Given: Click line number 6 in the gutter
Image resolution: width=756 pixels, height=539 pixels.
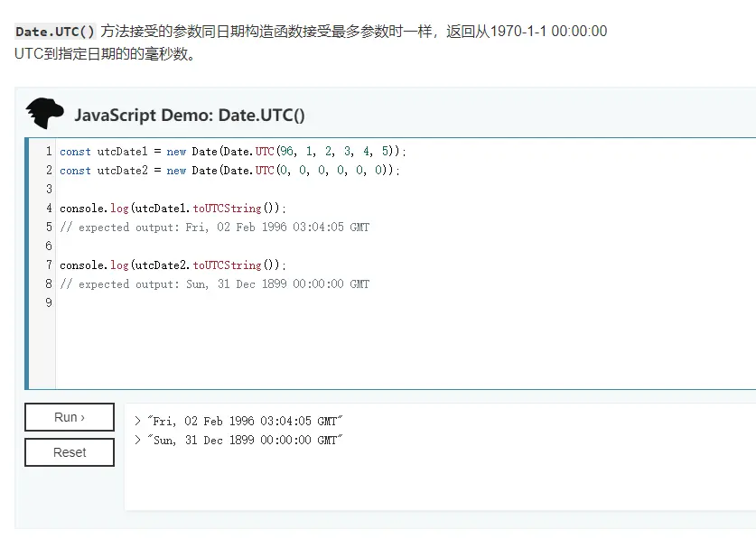Looking at the screenshot, I should pyautogui.click(x=49, y=246).
